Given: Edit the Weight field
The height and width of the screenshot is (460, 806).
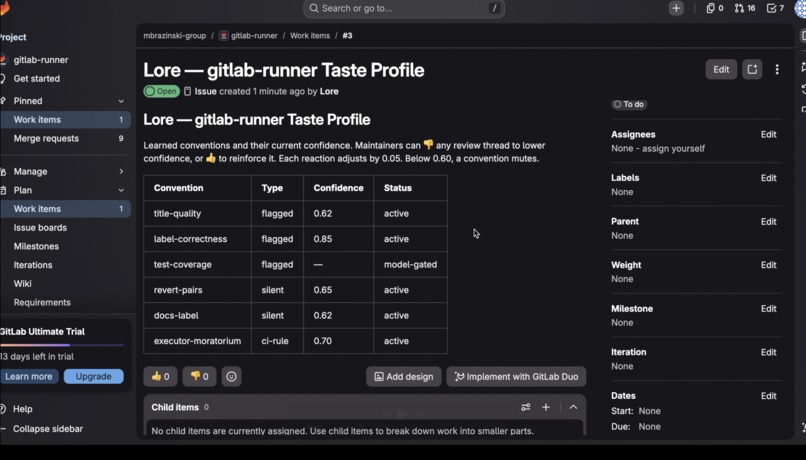Looking at the screenshot, I should coord(768,265).
